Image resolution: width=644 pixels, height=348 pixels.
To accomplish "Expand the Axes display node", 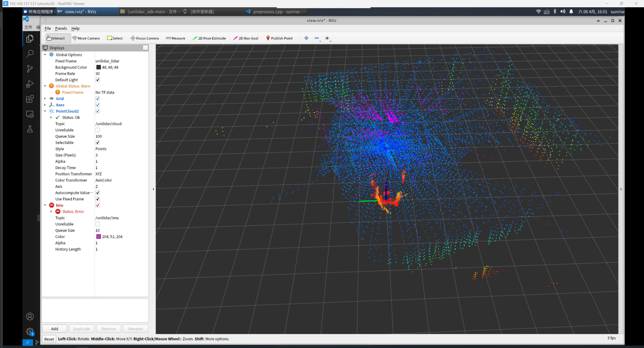I will [x=45, y=105].
